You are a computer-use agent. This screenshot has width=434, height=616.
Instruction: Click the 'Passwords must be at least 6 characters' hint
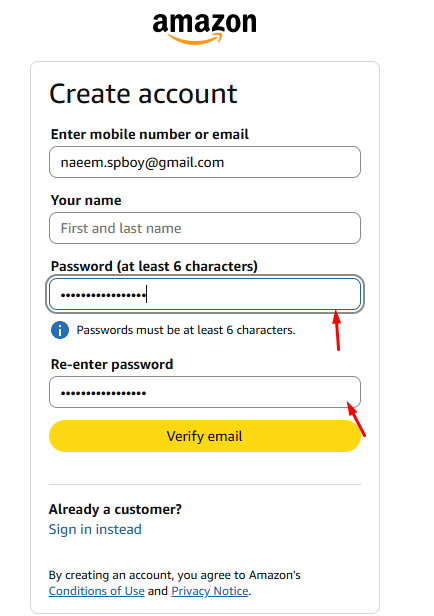(x=186, y=330)
